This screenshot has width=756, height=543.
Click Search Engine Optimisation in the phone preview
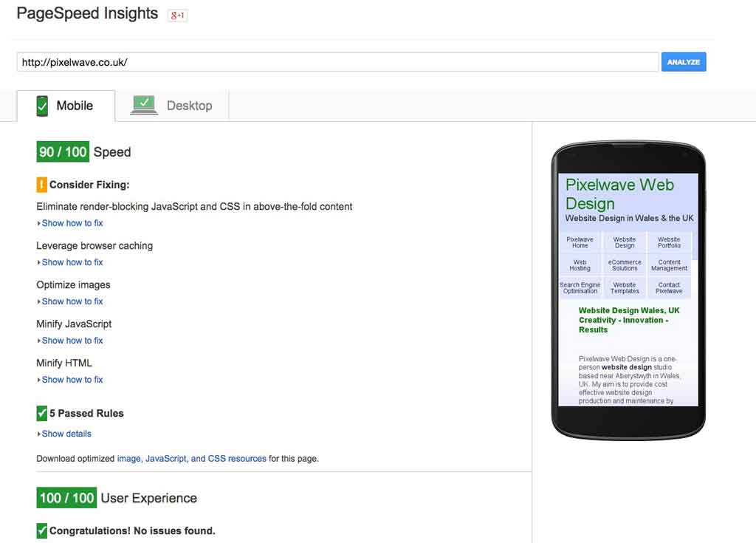pos(580,287)
